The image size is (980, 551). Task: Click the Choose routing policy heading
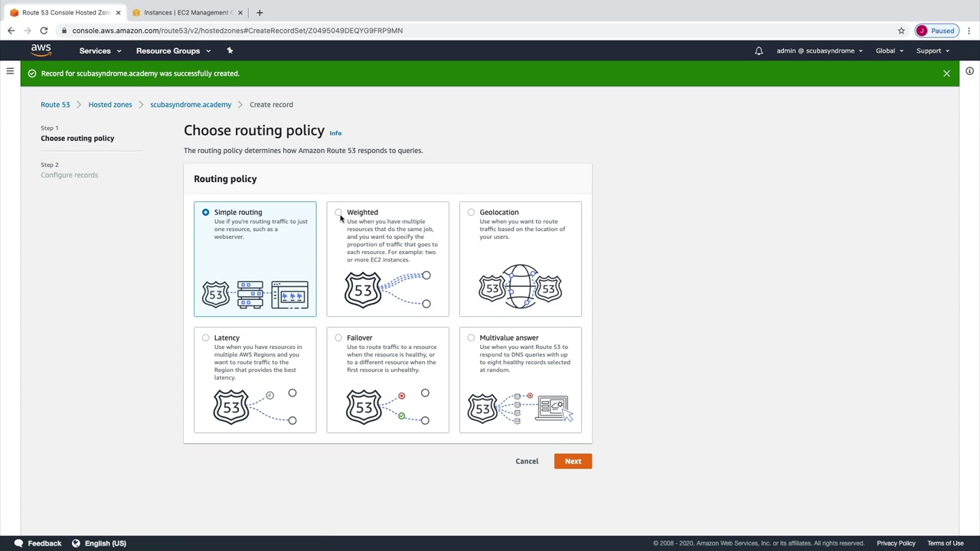point(254,131)
